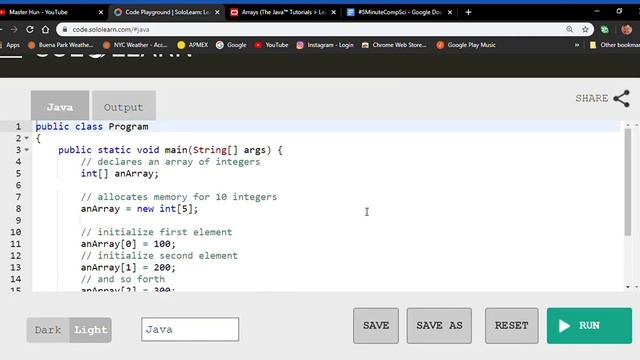Open a new browser tab with plus icon
This screenshot has height=360, width=640.
click(468, 12)
